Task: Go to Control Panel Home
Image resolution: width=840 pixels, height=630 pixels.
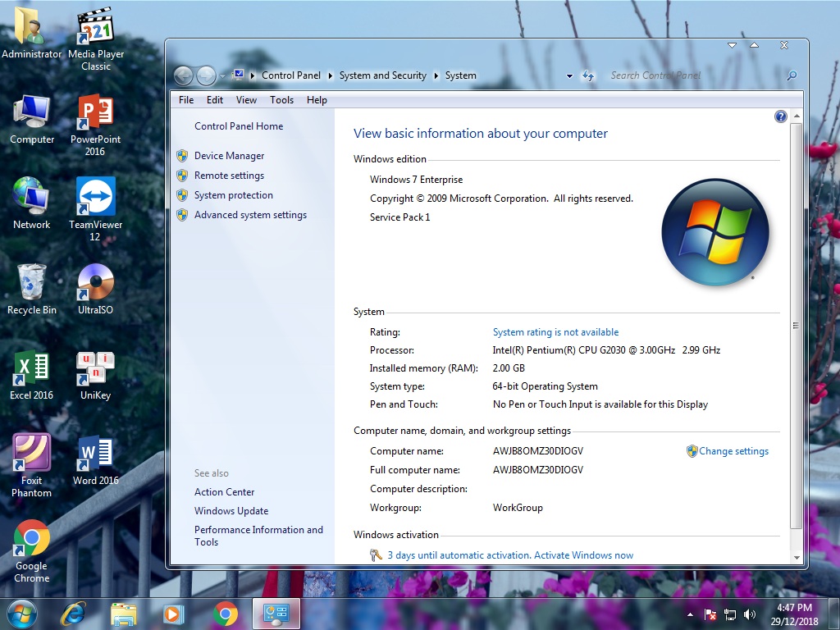Action: point(239,126)
